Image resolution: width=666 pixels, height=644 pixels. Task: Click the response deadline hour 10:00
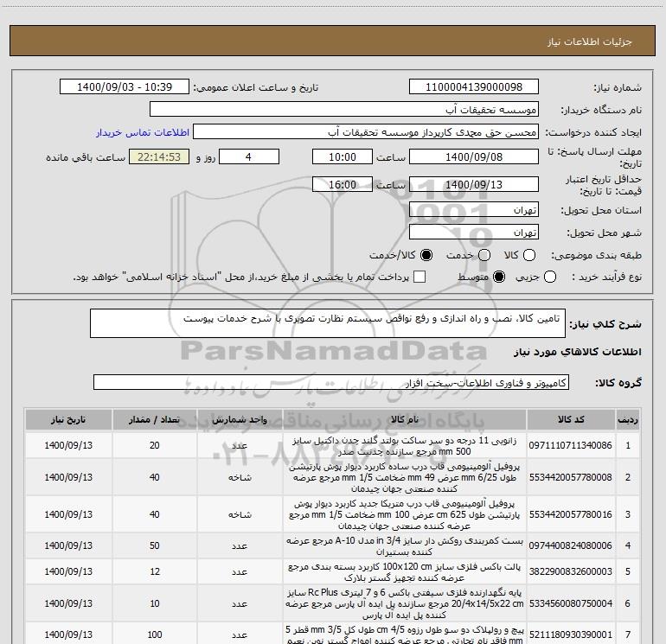tap(343, 156)
